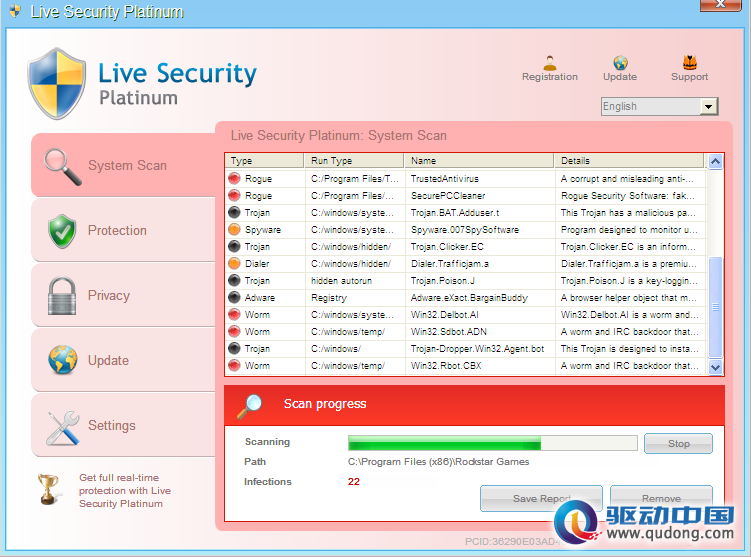Click the title bar shield icon

[15, 11]
